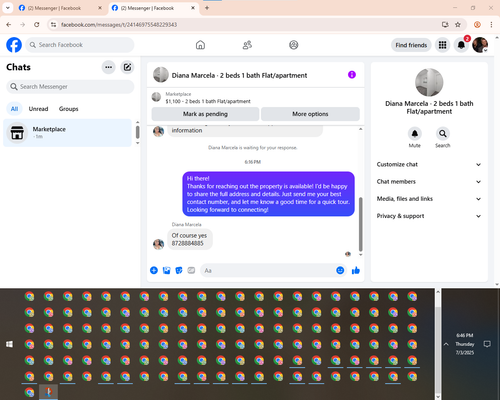The height and width of the screenshot is (400, 500).
Task: Expand Media, files and links section
Action: (x=429, y=199)
